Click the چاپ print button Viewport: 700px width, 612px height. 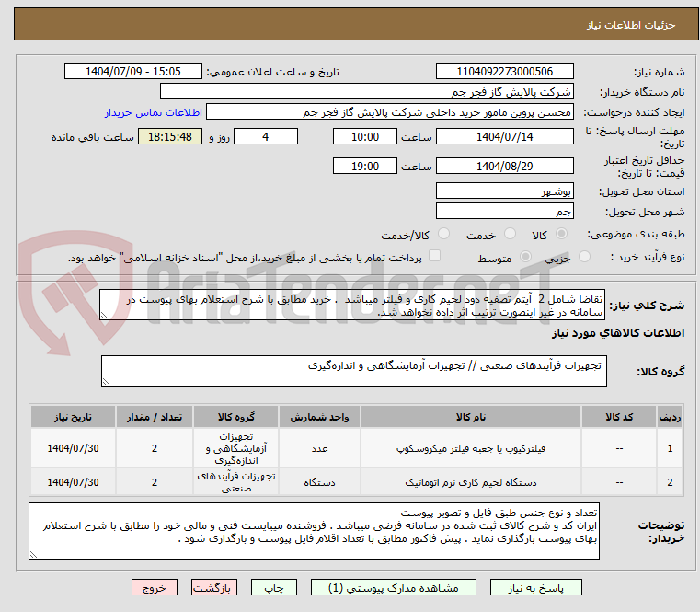[274, 587]
